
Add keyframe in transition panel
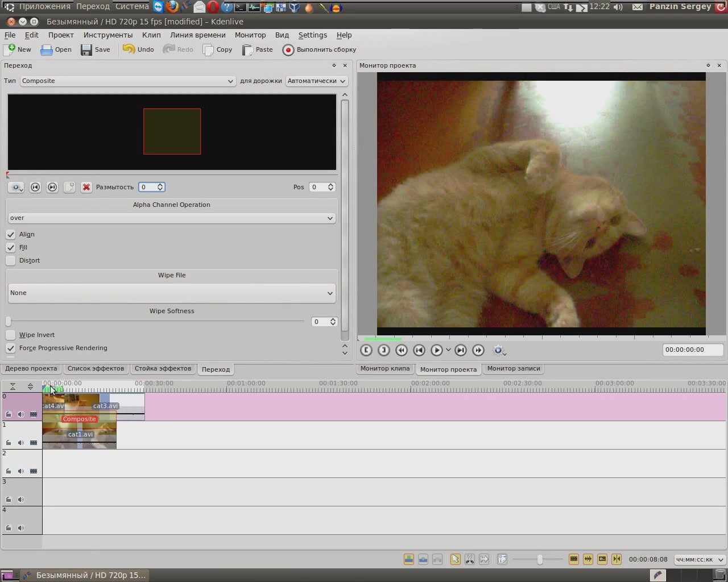point(69,187)
